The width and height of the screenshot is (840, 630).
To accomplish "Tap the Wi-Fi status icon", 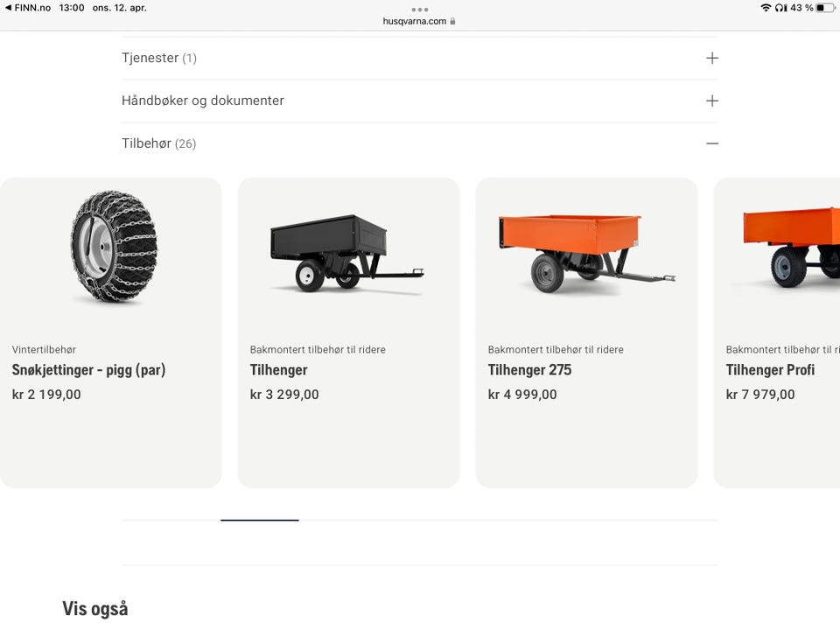I will tap(766, 8).
